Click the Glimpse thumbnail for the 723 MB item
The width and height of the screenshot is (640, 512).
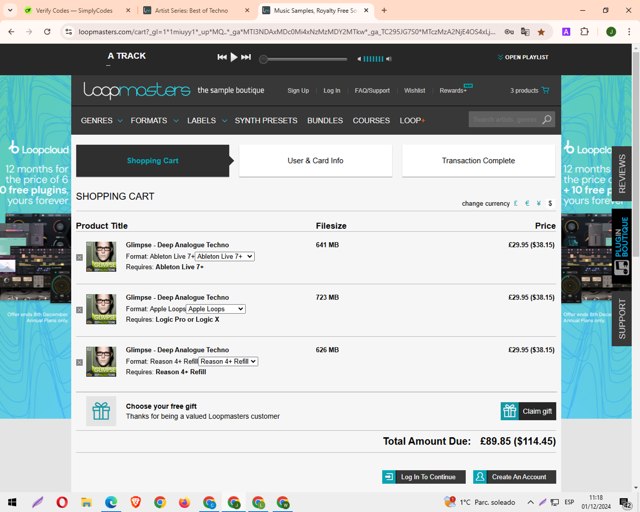(101, 309)
